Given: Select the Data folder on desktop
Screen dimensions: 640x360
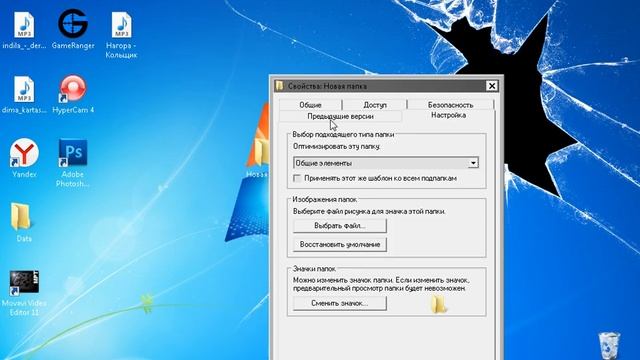Looking at the screenshot, I should pos(20,217).
